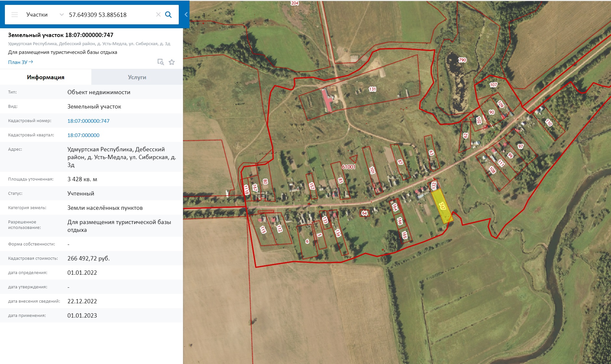The height and width of the screenshot is (364, 611).
Task: Select highlighted yellow parcel 747 on map
Action: coord(442,206)
